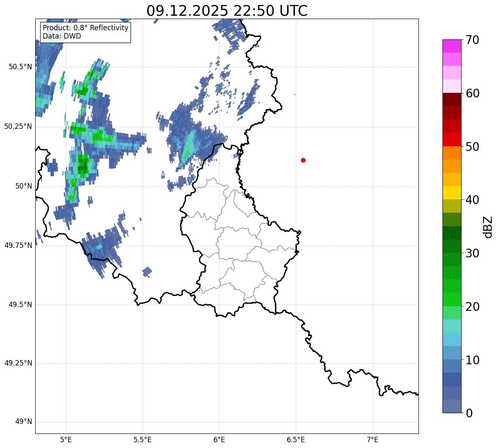
Task: Click the bright red colorbar swatch above 50
Action: (x=452, y=139)
